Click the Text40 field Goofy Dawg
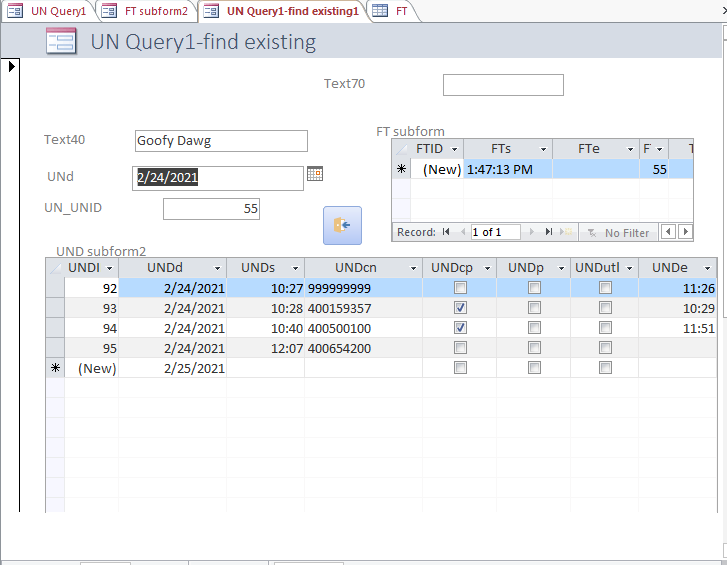Screen dimensions: 727x565 pyautogui.click(x=221, y=141)
